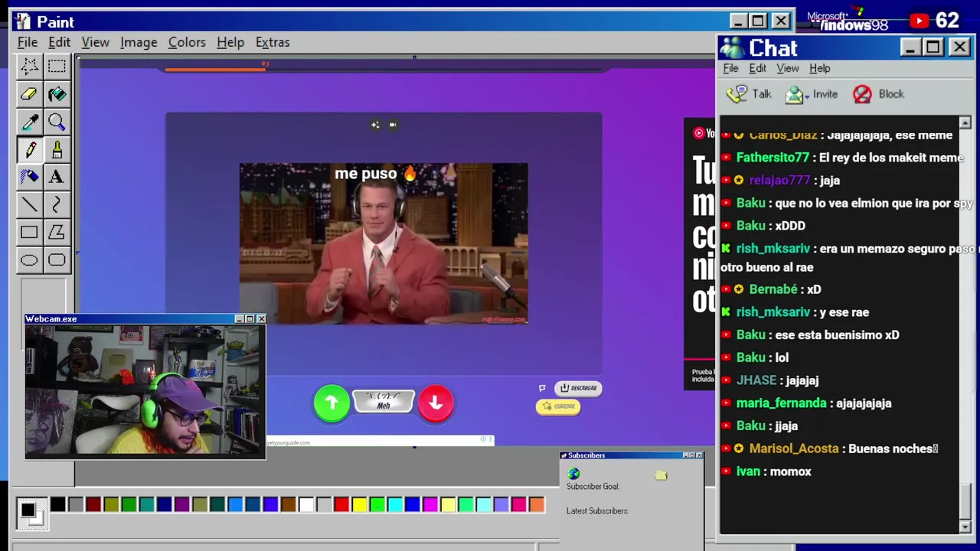Pick the black color swatch
Image resolution: width=980 pixels, height=551 pixels.
tap(57, 504)
